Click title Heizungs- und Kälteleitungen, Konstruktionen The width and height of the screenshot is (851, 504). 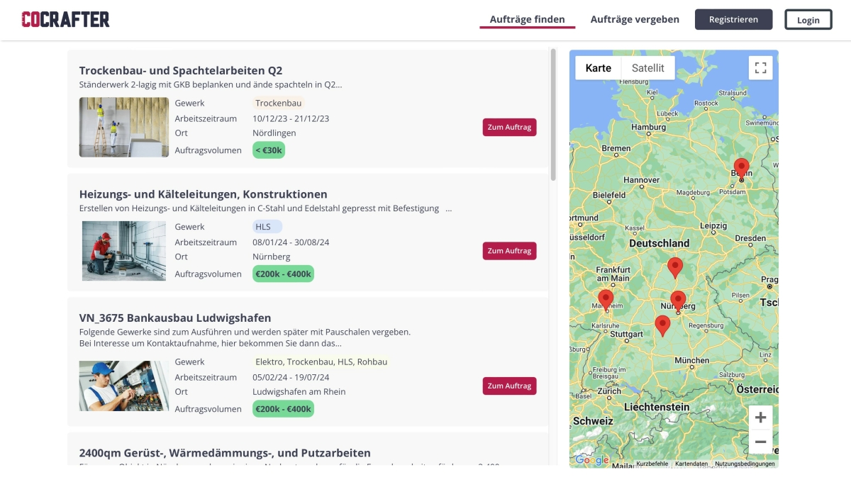[x=204, y=194]
